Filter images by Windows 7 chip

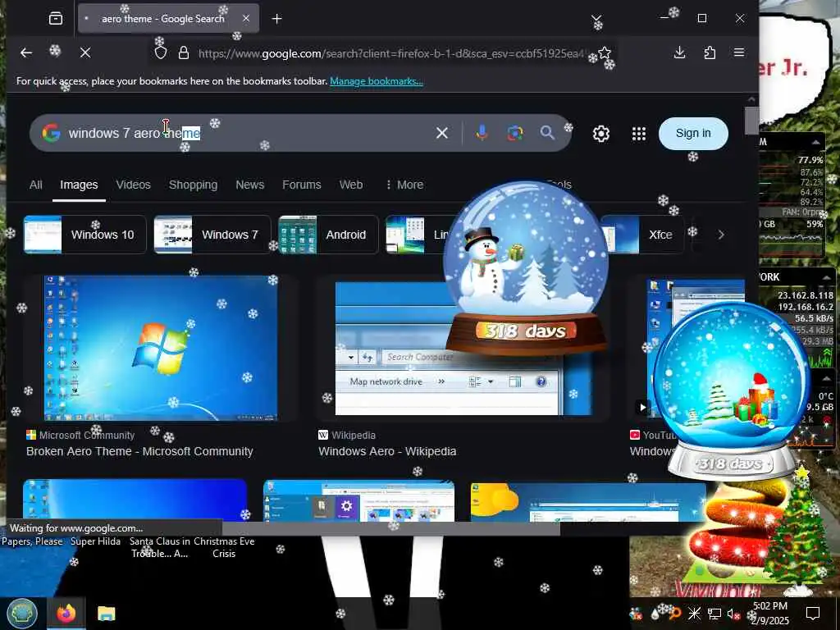tap(212, 235)
